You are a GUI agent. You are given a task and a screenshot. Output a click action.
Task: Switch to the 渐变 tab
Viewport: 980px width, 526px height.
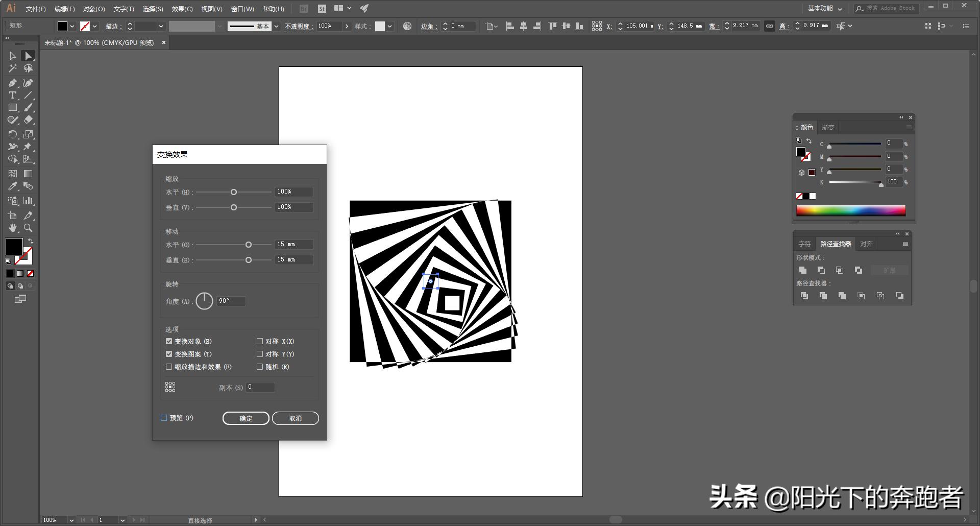(x=827, y=127)
